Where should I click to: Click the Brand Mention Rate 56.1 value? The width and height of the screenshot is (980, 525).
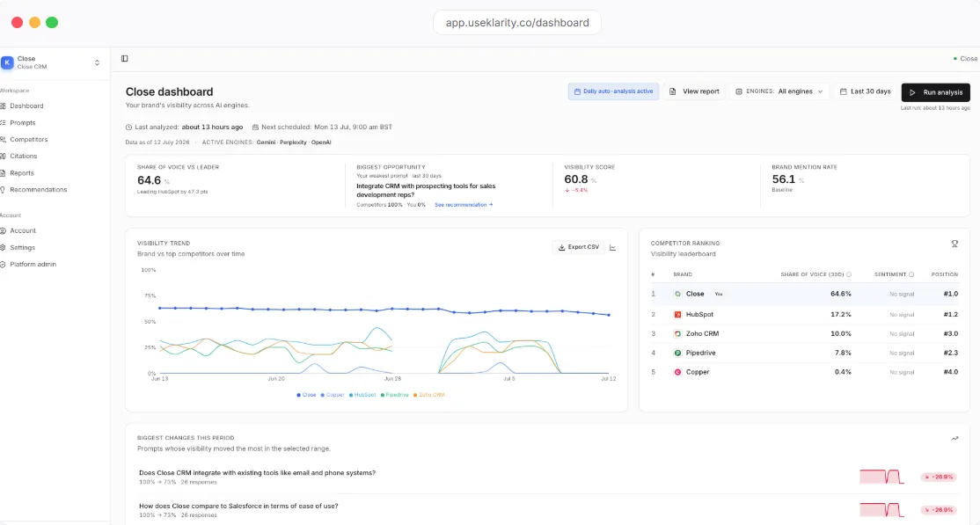point(783,179)
